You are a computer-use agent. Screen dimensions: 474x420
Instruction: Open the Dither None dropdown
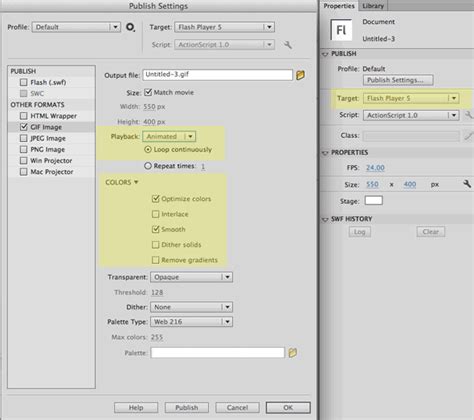point(191,307)
